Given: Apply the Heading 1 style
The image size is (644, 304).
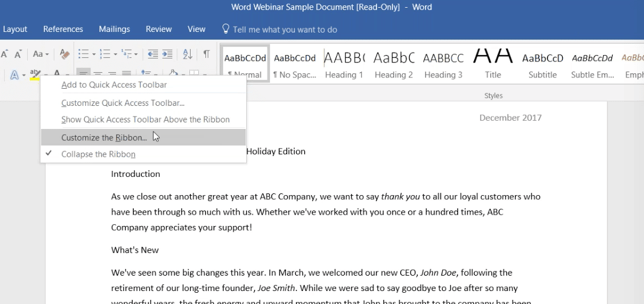Looking at the screenshot, I should (344, 64).
